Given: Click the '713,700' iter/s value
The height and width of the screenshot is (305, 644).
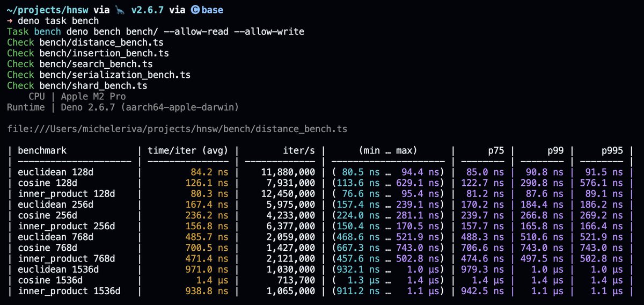Looking at the screenshot, I should click(x=296, y=280).
